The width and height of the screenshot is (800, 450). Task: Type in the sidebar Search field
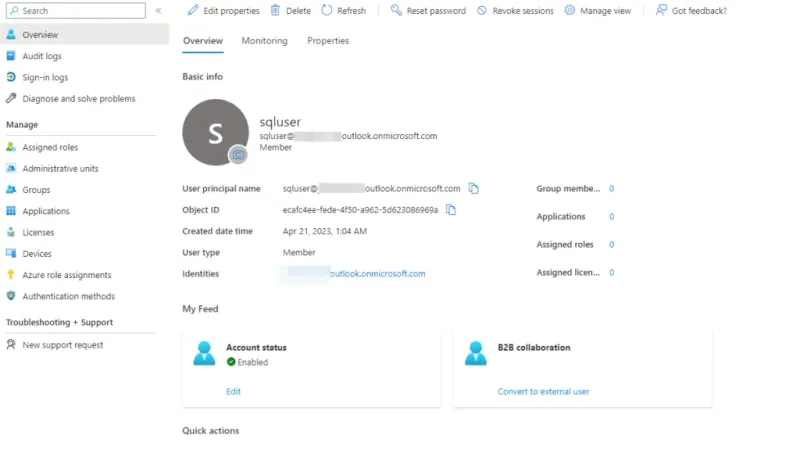(x=78, y=11)
